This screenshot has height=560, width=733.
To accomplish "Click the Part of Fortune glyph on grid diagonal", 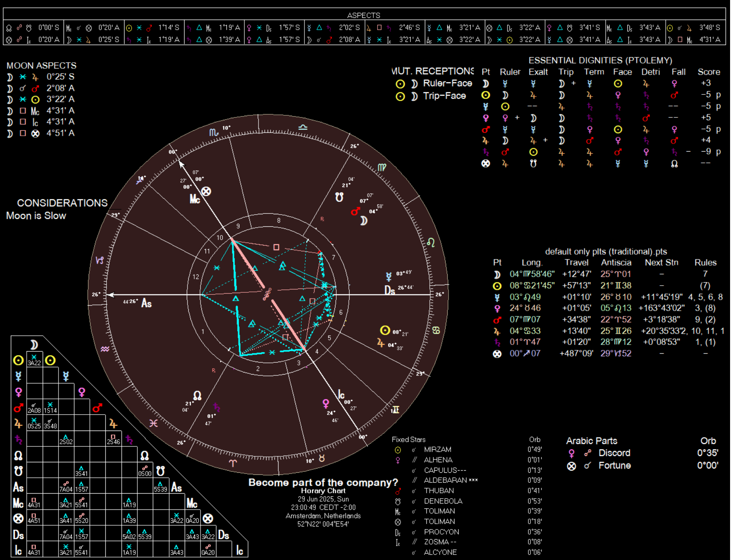I will [x=208, y=519].
